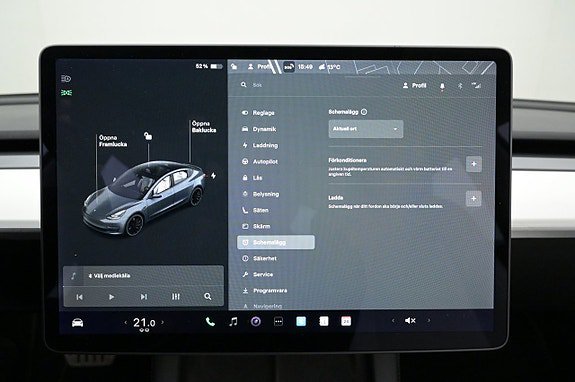Tap Profil in the top status bar

[260, 67]
